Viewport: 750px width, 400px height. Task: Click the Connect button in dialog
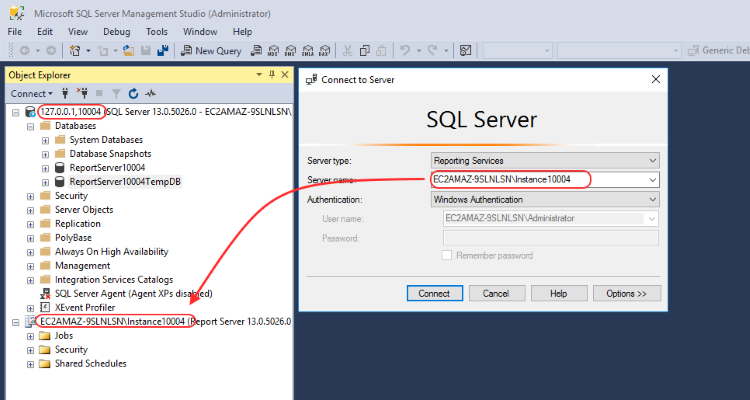click(x=435, y=293)
